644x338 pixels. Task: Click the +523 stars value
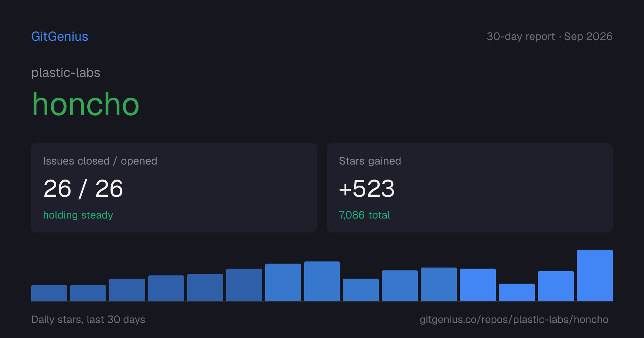pos(367,188)
